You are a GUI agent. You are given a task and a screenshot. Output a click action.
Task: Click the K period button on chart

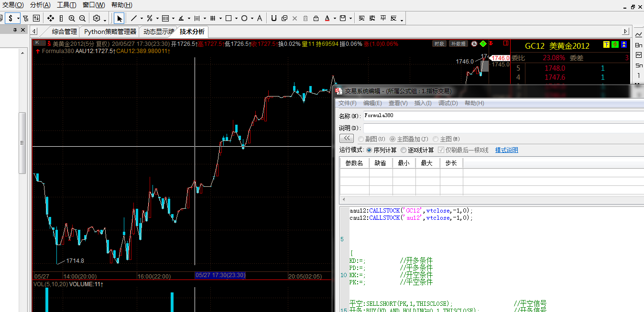[37, 43]
